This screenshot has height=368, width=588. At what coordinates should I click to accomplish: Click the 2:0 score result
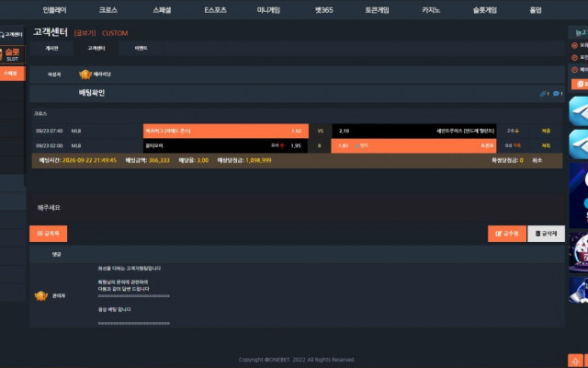[x=510, y=131]
